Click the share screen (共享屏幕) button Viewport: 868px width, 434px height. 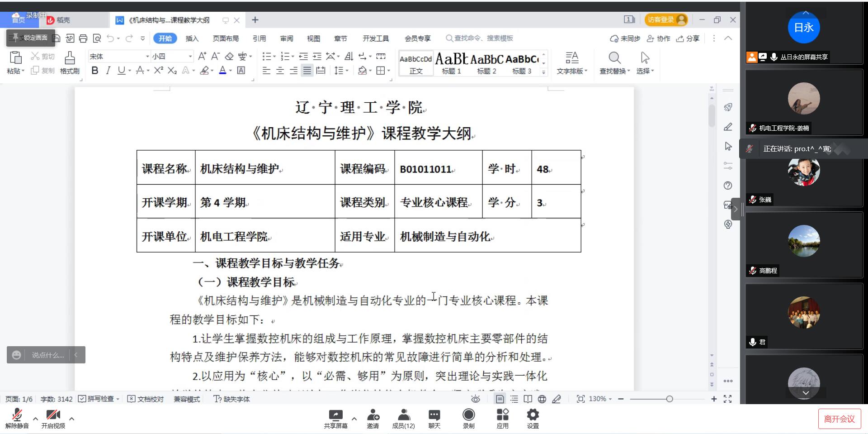coord(335,419)
